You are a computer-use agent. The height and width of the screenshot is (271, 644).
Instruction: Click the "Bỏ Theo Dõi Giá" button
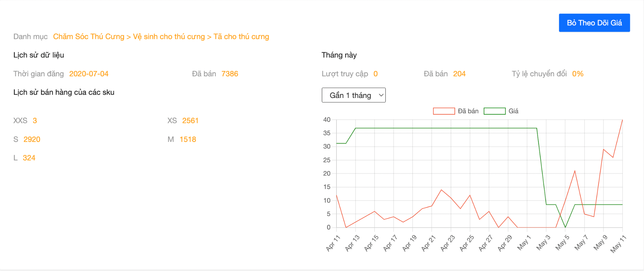click(x=594, y=22)
